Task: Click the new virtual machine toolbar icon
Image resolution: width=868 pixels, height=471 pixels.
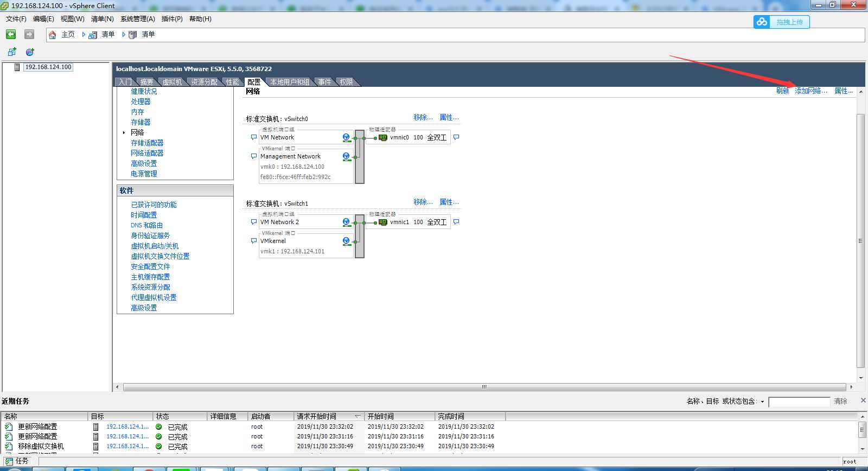Action: click(11, 52)
